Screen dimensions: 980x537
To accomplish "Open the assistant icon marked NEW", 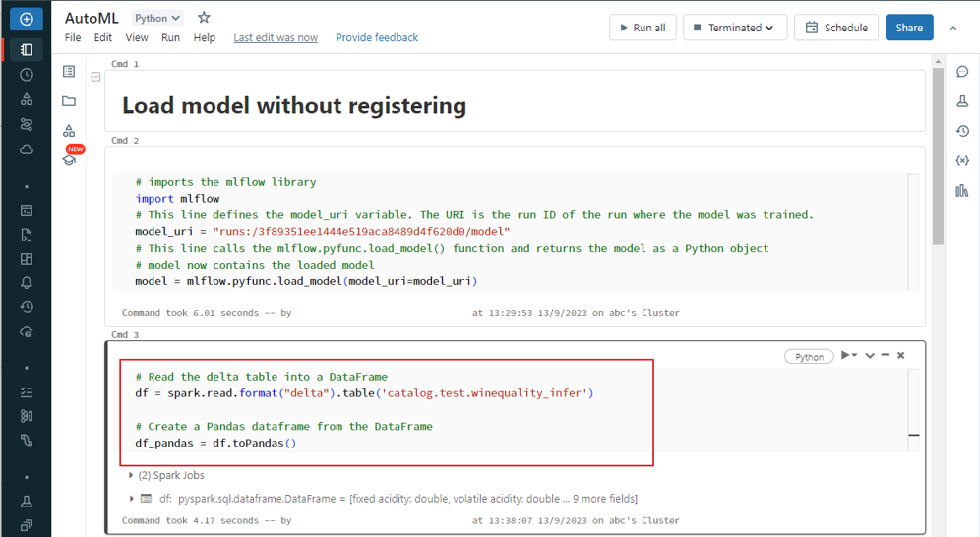I will 69,160.
